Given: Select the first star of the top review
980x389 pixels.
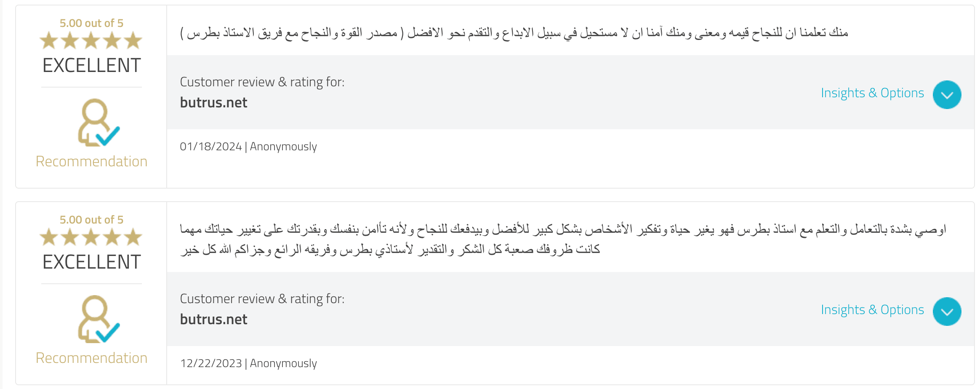Looking at the screenshot, I should point(49,41).
